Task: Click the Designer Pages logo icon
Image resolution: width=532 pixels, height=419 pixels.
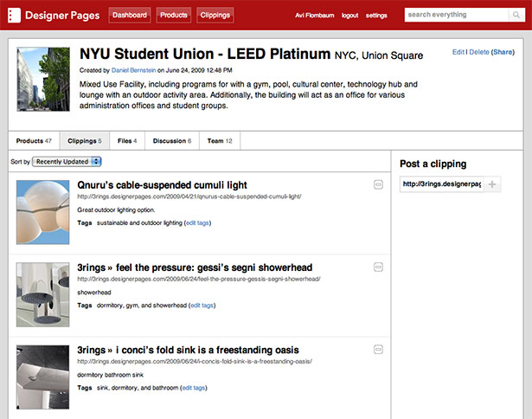Action: 14,16
